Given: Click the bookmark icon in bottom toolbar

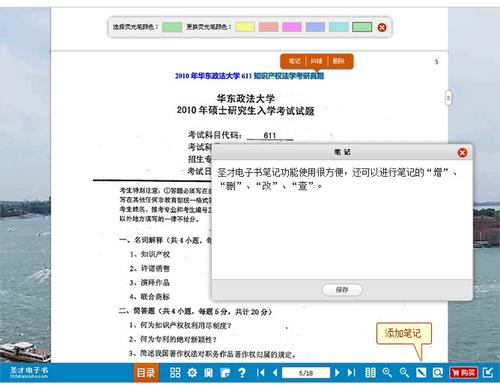Looking at the screenshot, I should coord(209,372).
